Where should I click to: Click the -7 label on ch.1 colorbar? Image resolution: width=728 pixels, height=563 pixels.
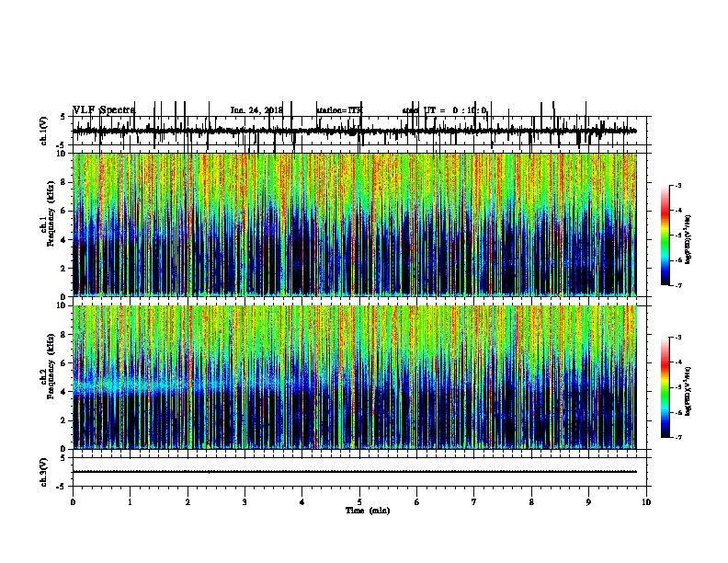click(x=677, y=285)
